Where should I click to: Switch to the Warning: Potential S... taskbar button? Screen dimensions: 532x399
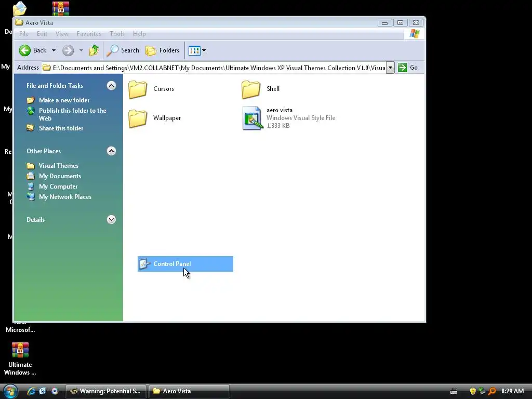click(x=105, y=391)
